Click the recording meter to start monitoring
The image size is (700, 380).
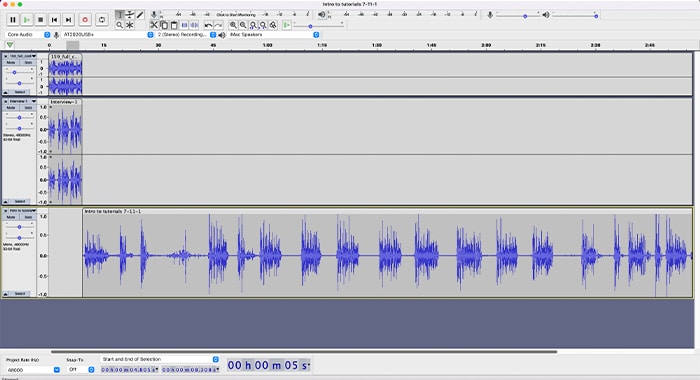tap(235, 15)
